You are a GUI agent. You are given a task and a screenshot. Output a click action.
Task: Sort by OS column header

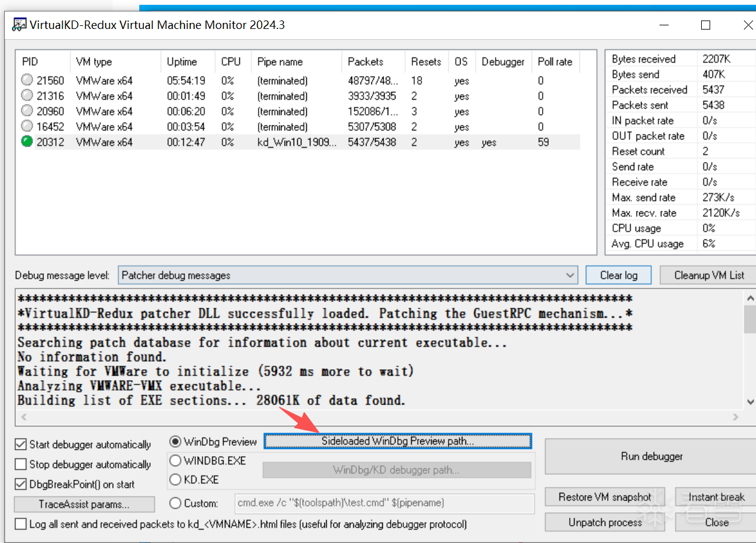tap(462, 62)
